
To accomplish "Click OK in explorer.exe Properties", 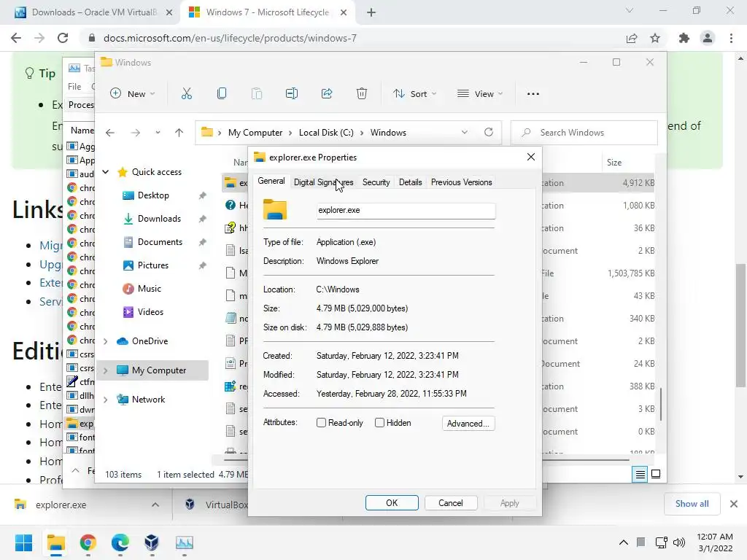I will point(392,503).
